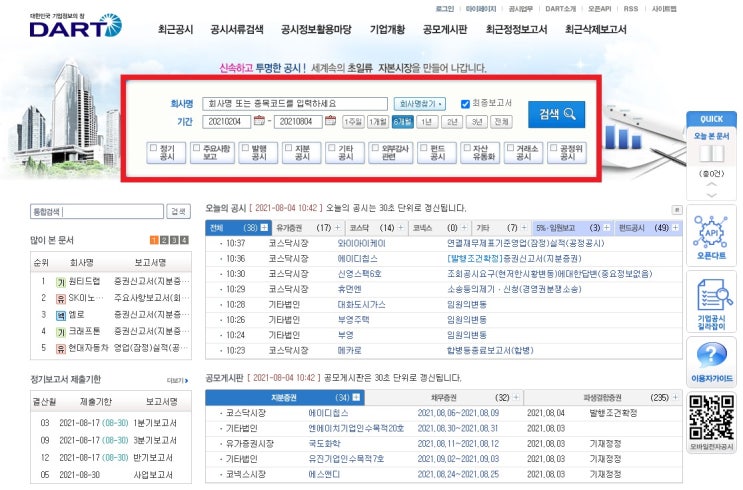Viewport: 743px width, 490px height.
Task: Click the 유 market icon beside SK이노
Action: 60,299
